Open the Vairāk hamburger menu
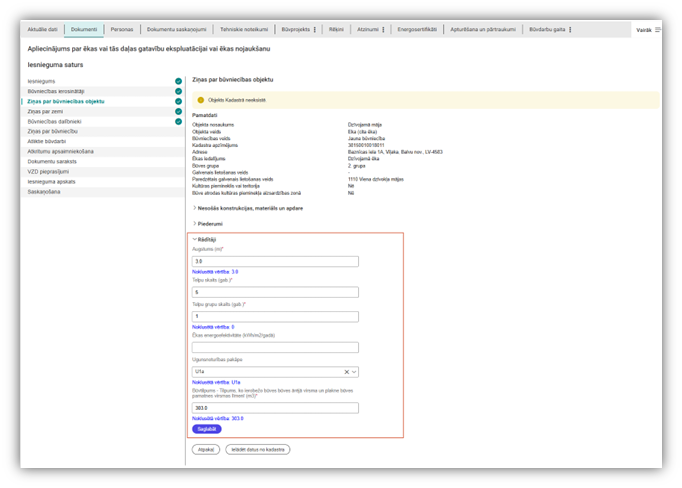The width and height of the screenshot is (682, 488). pos(657,30)
